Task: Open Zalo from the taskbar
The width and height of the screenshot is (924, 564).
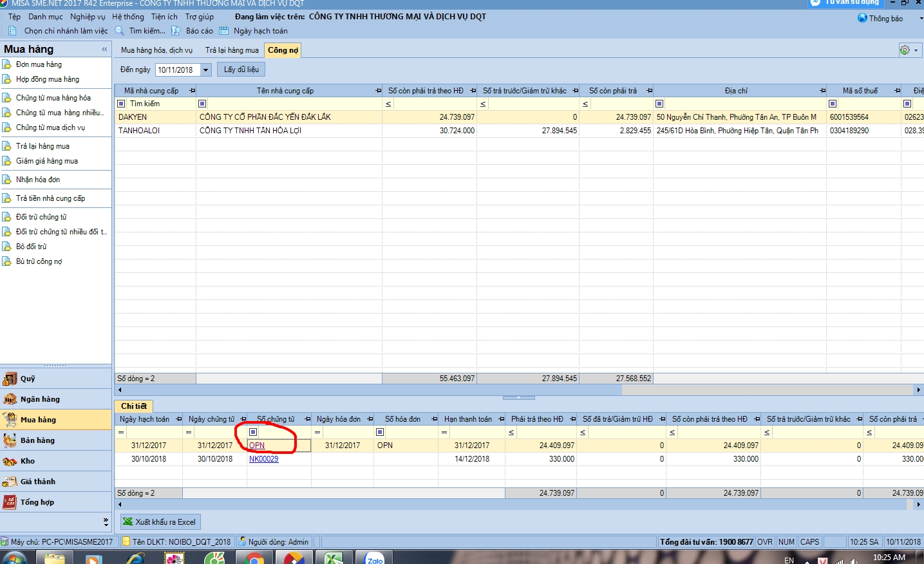Action: [375, 558]
